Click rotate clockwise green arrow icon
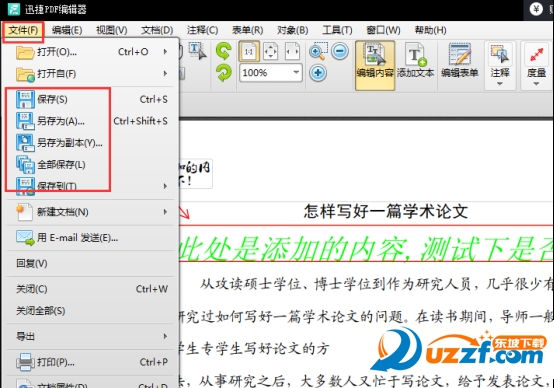Screen dimensions: 554x388 pos(224,73)
